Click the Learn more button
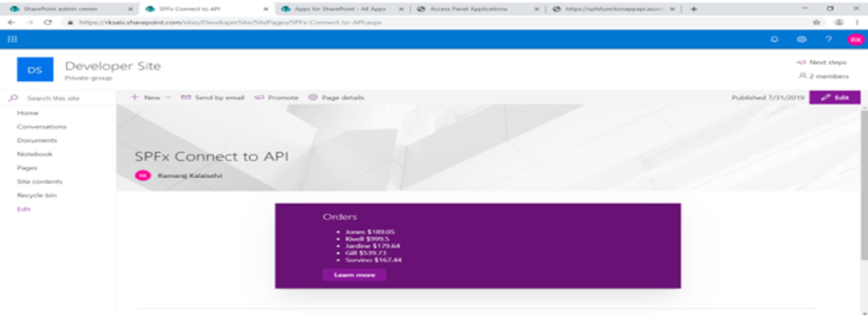 (x=354, y=275)
